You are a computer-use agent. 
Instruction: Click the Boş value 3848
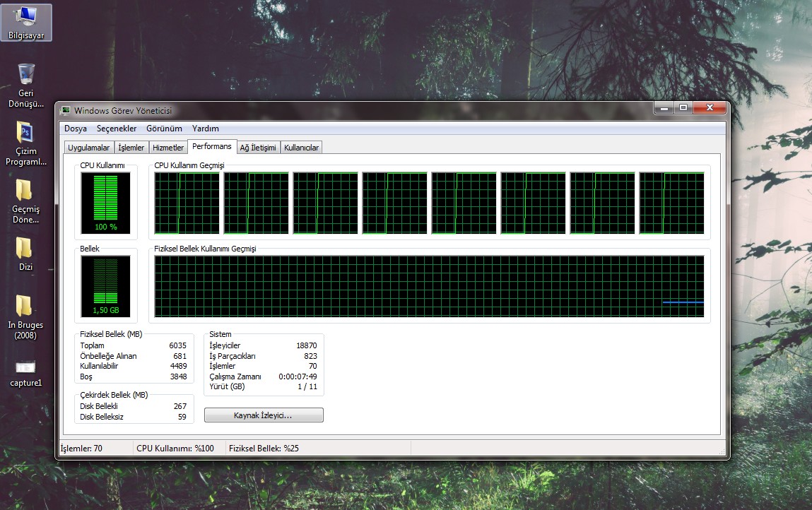[x=178, y=376]
